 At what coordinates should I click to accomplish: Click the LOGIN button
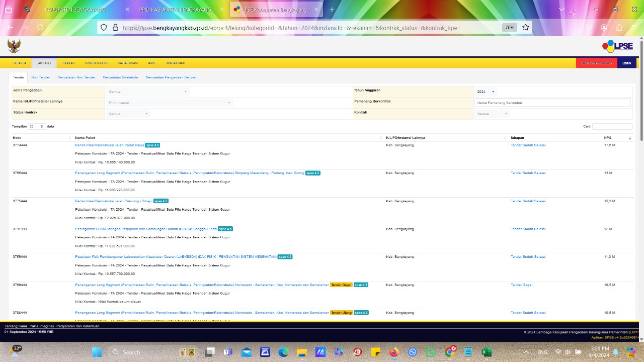pyautogui.click(x=626, y=63)
